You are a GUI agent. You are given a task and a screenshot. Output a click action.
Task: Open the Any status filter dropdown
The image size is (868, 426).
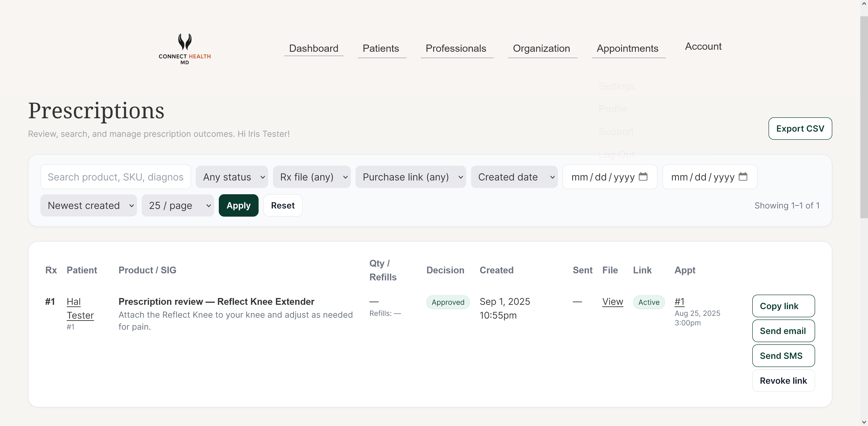pyautogui.click(x=232, y=177)
